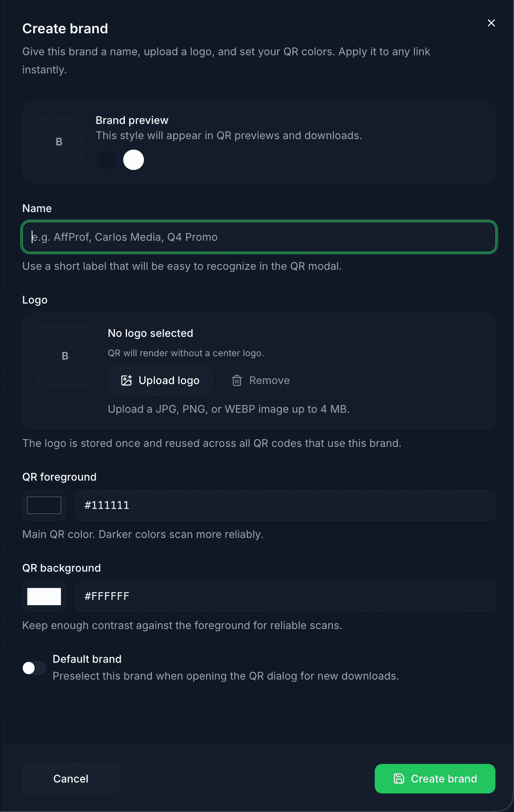Image resolution: width=514 pixels, height=812 pixels.
Task: Open the QR background color picker
Action: (44, 596)
